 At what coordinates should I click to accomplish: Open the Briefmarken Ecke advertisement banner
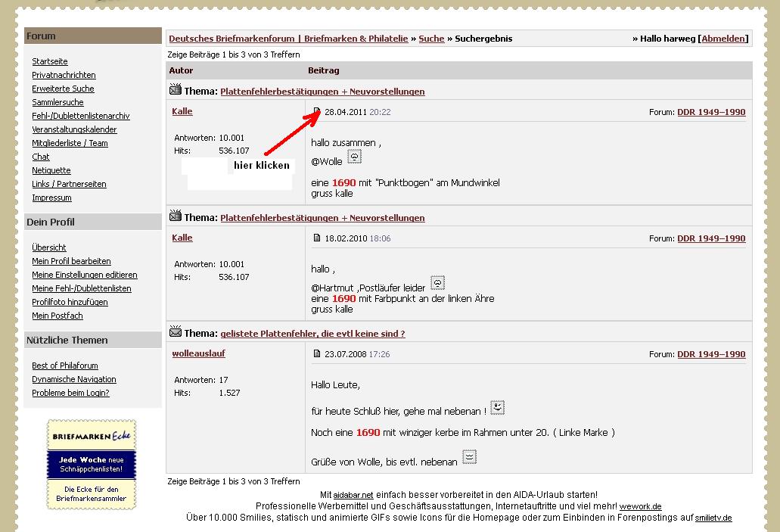pos(92,465)
